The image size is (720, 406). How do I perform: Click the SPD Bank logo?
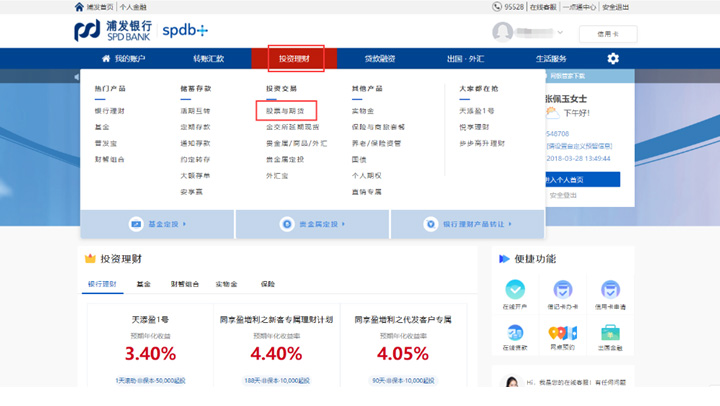point(113,31)
